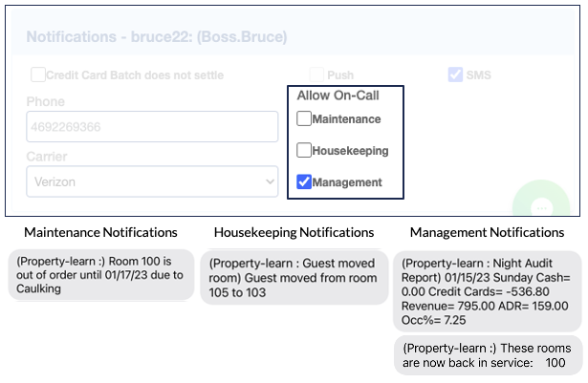
Task: Click the Housekeeping Notifications heading
Action: (294, 232)
